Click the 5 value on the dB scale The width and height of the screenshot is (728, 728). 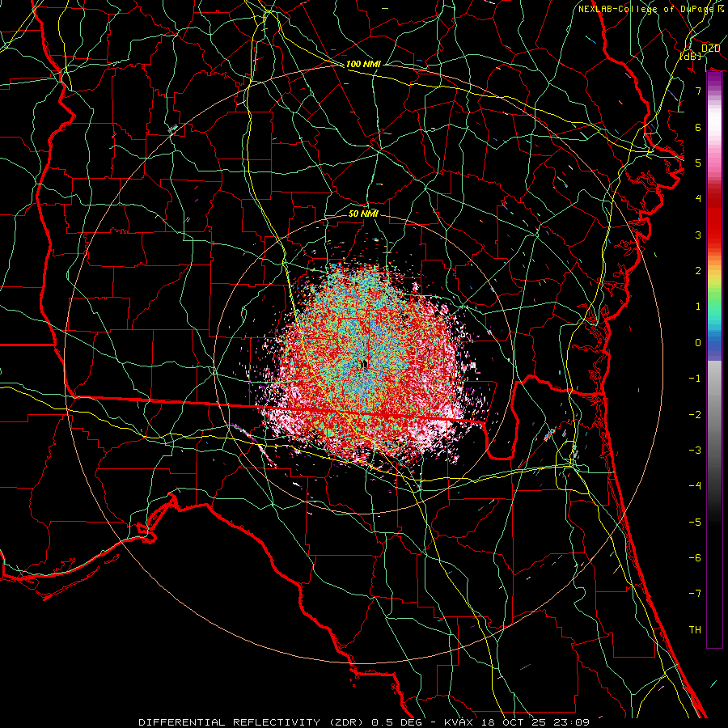pos(698,163)
